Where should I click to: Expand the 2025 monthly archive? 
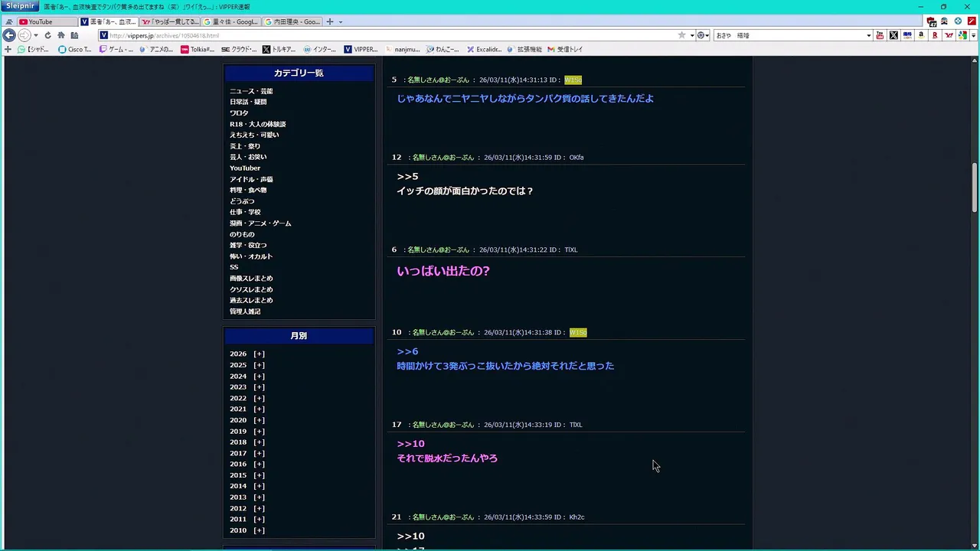click(x=259, y=365)
